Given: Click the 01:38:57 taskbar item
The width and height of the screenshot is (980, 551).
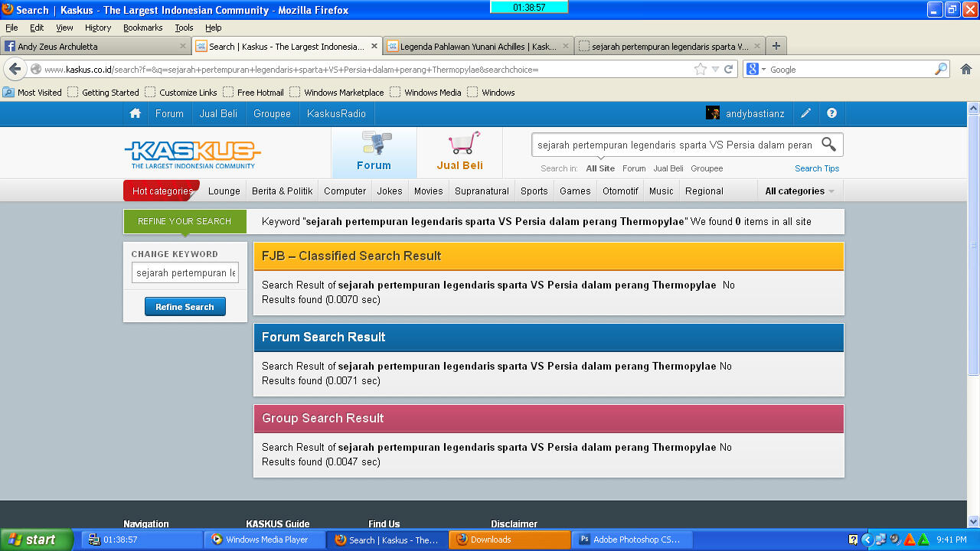Looking at the screenshot, I should 142,540.
